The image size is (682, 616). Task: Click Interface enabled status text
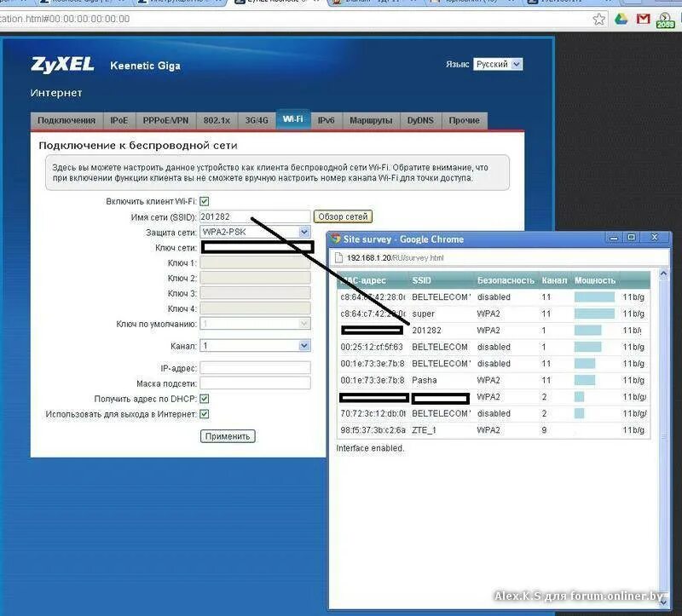(370, 448)
